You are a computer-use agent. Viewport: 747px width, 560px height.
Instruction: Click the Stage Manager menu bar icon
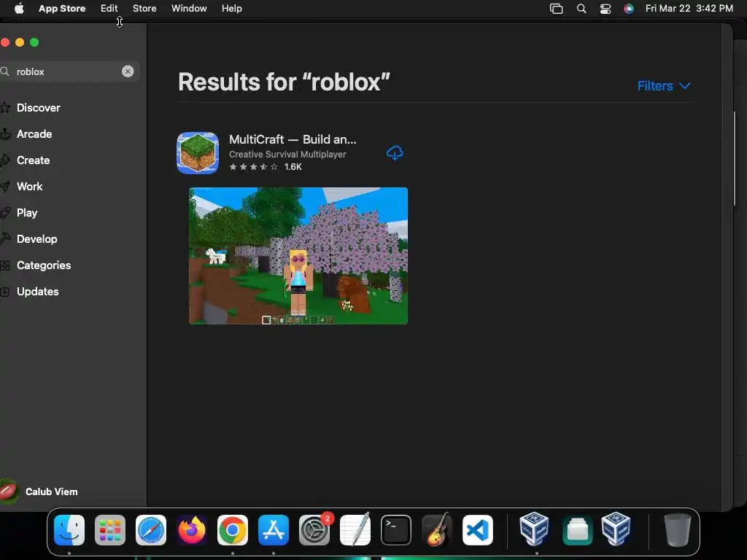click(556, 9)
